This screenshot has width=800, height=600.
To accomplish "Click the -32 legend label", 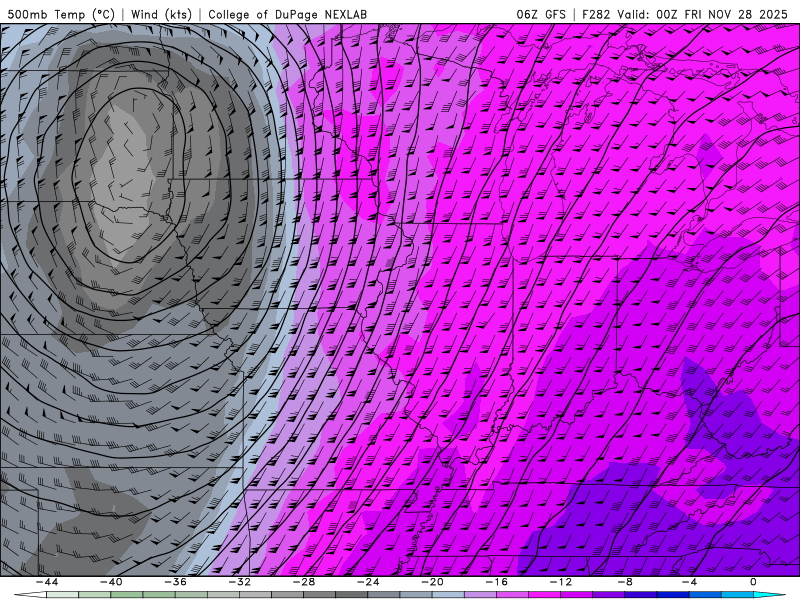I will pos(239,582).
